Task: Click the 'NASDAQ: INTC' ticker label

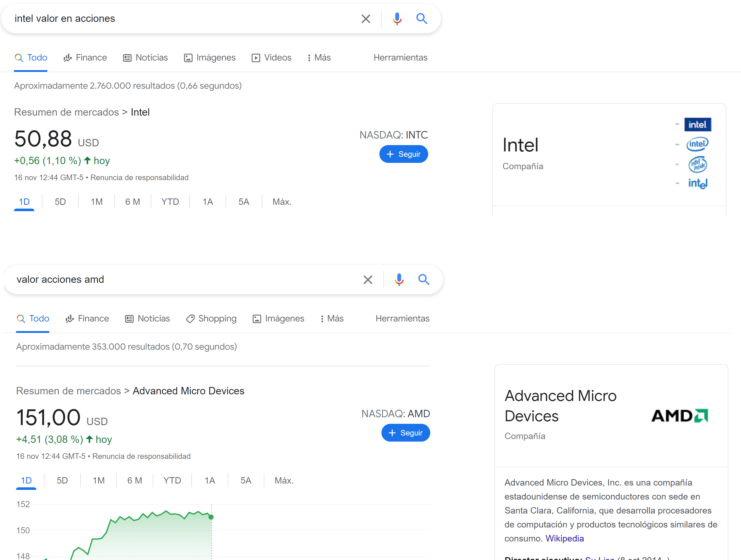Action: 394,135
